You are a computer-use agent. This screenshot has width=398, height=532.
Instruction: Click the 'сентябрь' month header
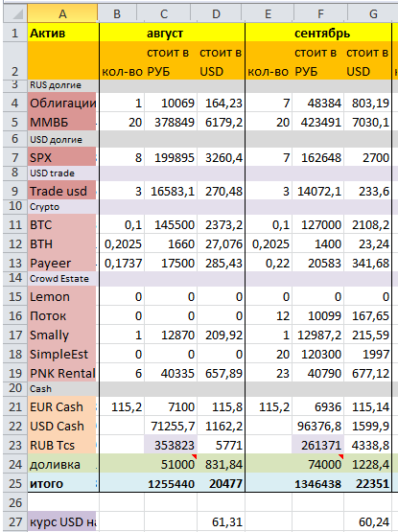(318, 33)
